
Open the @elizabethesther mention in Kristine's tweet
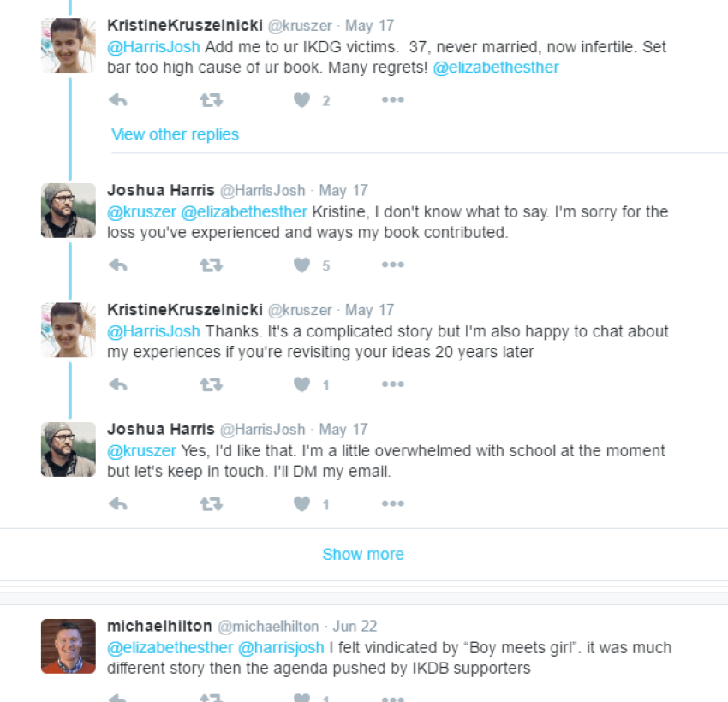tap(496, 68)
